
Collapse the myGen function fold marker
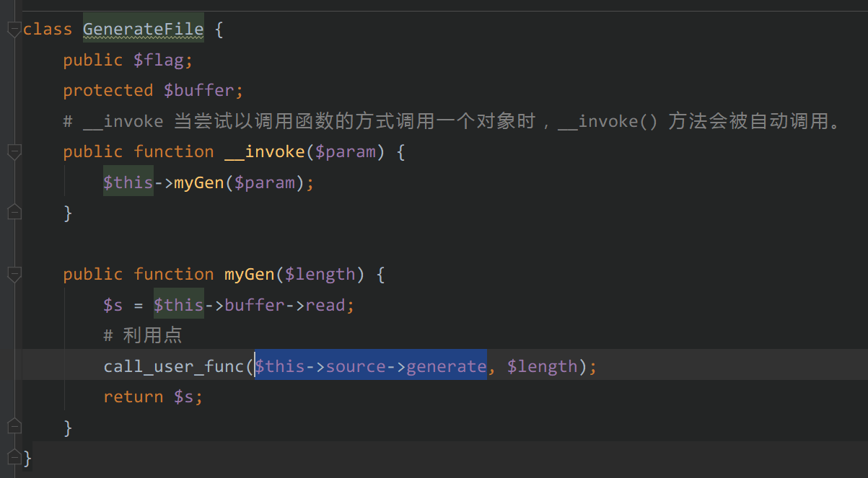point(14,275)
